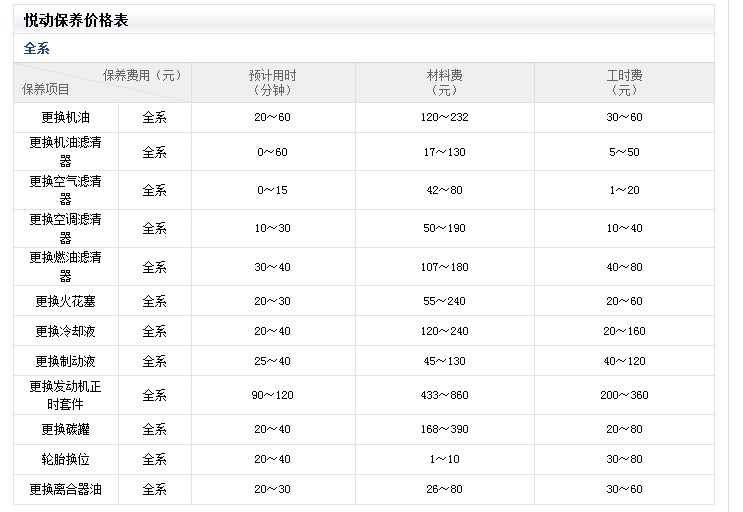Click the 20~30 time estimate for 更换离合器油

coord(272,489)
